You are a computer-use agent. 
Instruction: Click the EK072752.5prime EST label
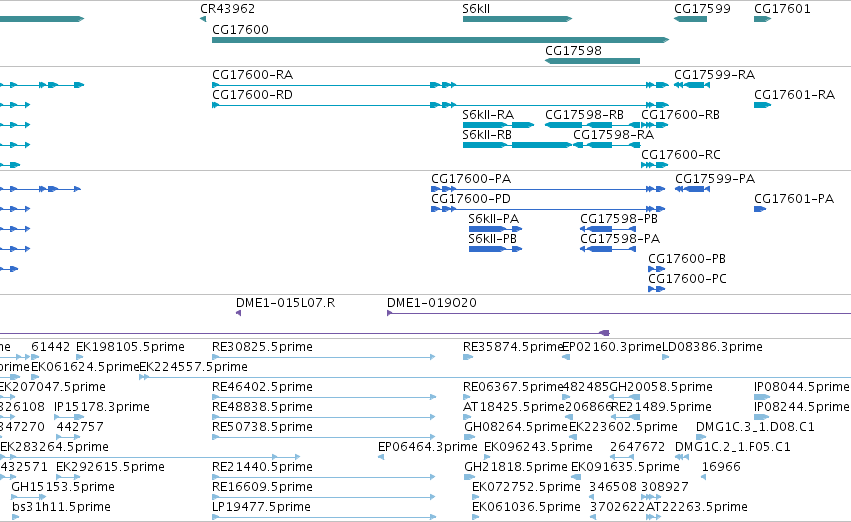526,487
